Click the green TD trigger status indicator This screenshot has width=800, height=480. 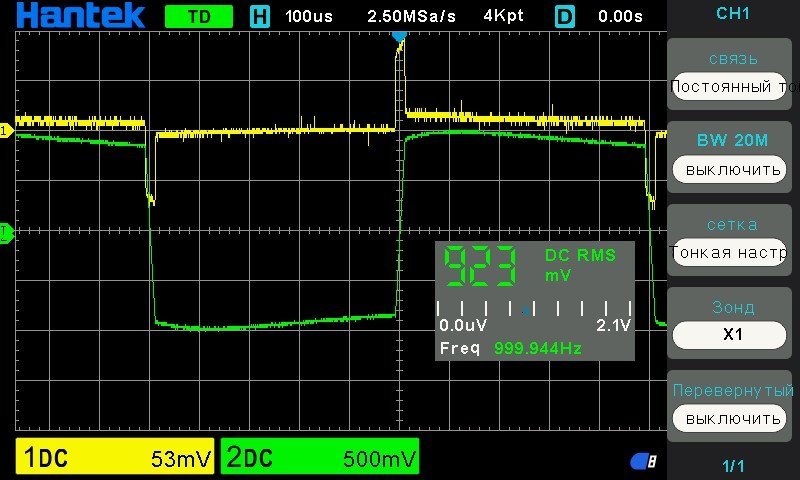(198, 17)
